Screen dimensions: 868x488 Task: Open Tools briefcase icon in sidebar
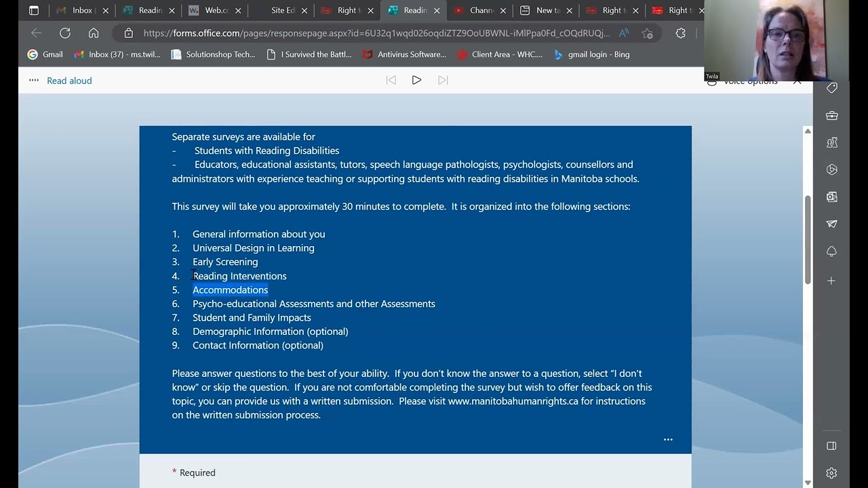(831, 115)
